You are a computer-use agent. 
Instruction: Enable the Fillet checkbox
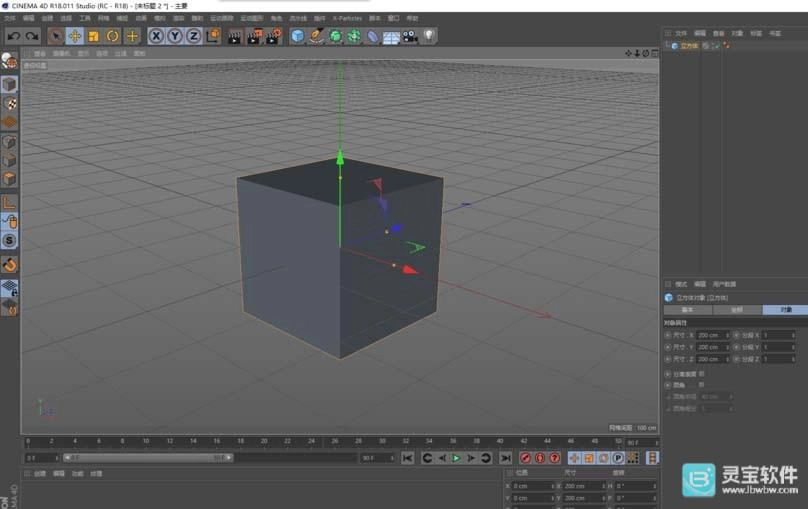coord(701,385)
